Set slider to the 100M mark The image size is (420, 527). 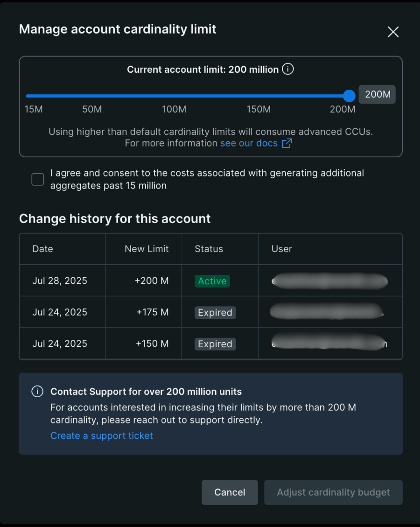pos(174,96)
